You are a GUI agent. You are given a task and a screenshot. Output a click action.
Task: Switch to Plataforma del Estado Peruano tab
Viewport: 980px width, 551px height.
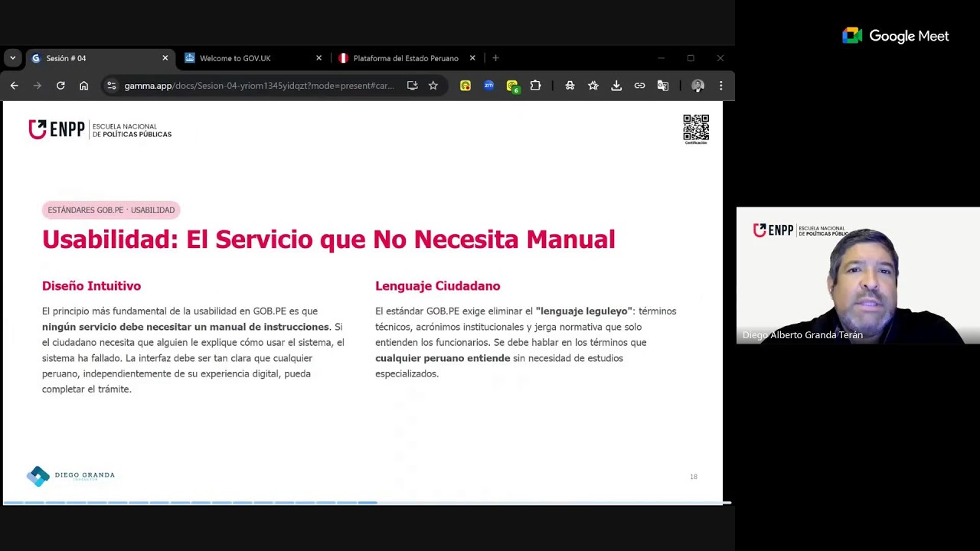pos(406,58)
